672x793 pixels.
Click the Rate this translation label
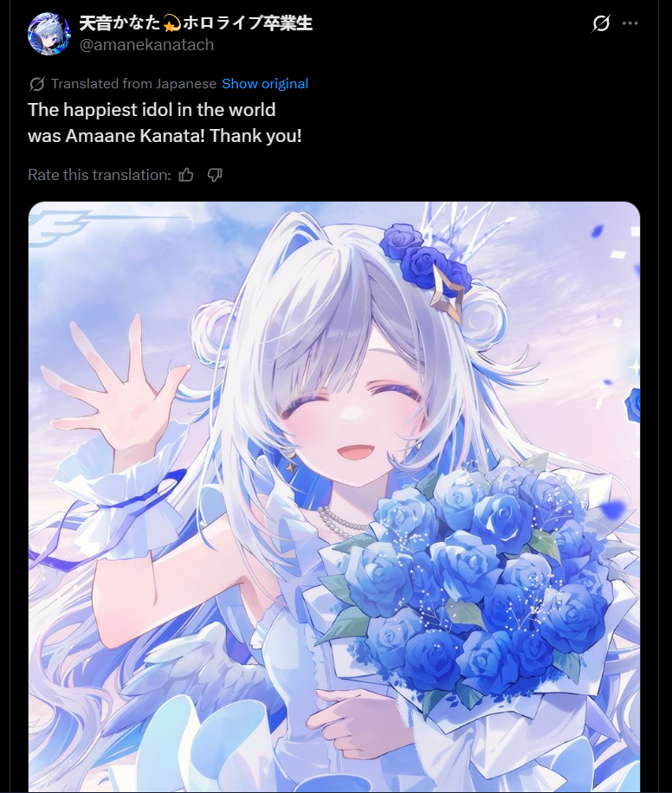coord(100,175)
